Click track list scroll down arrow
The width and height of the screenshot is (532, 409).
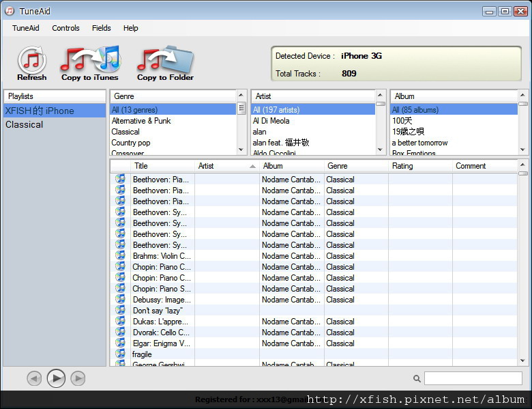point(523,361)
